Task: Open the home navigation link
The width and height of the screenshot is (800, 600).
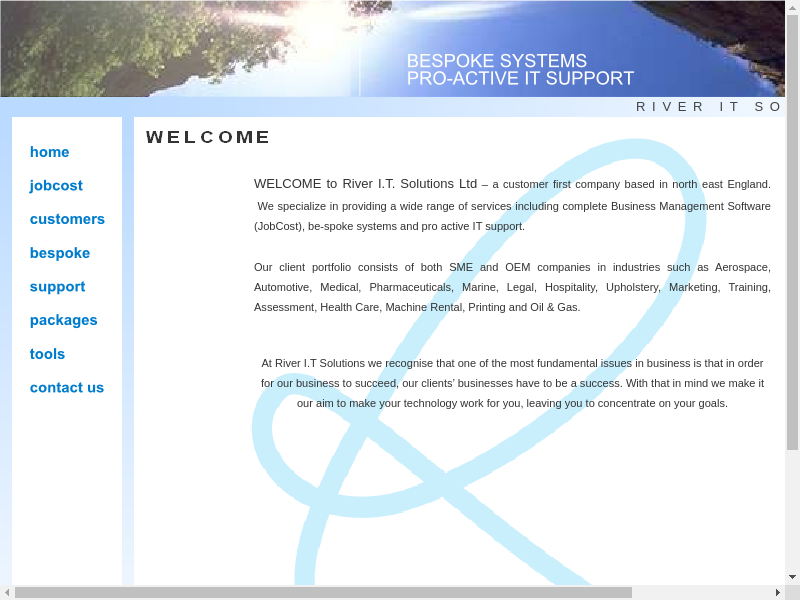Action: [49, 152]
